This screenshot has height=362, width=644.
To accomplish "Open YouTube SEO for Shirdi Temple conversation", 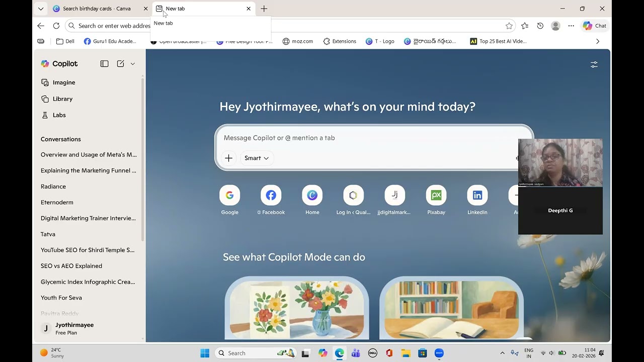I will 89,250.
